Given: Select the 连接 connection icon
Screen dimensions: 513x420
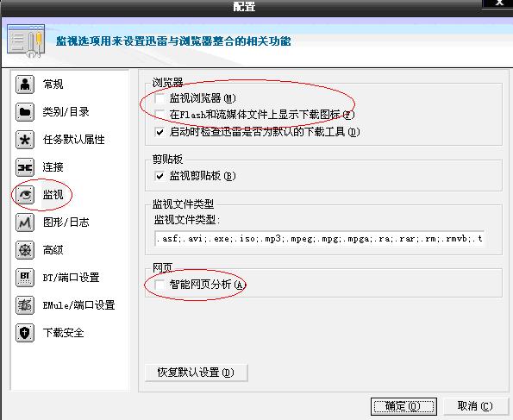Looking at the screenshot, I should pos(25,167).
